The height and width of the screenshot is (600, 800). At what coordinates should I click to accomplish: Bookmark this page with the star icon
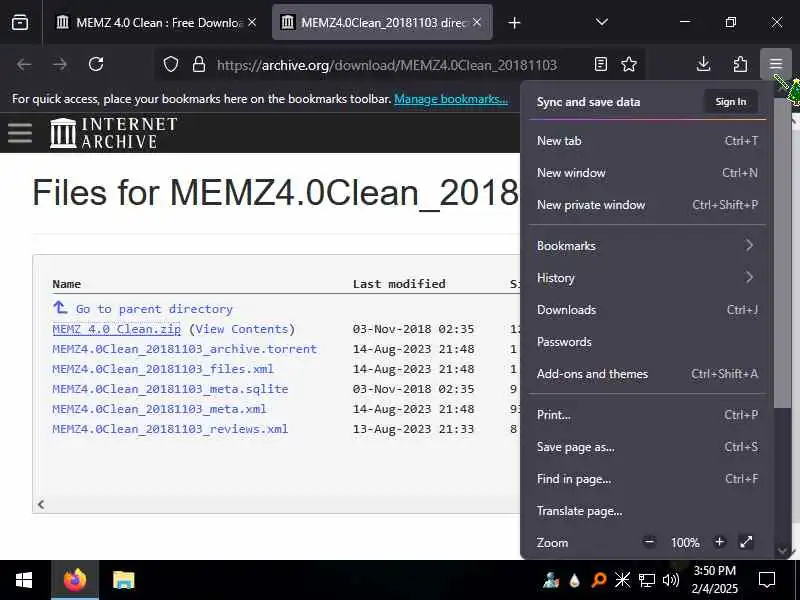[x=629, y=64]
